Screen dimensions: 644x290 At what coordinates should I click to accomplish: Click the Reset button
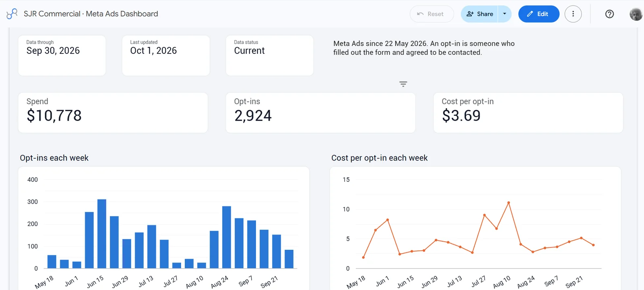[431, 14]
